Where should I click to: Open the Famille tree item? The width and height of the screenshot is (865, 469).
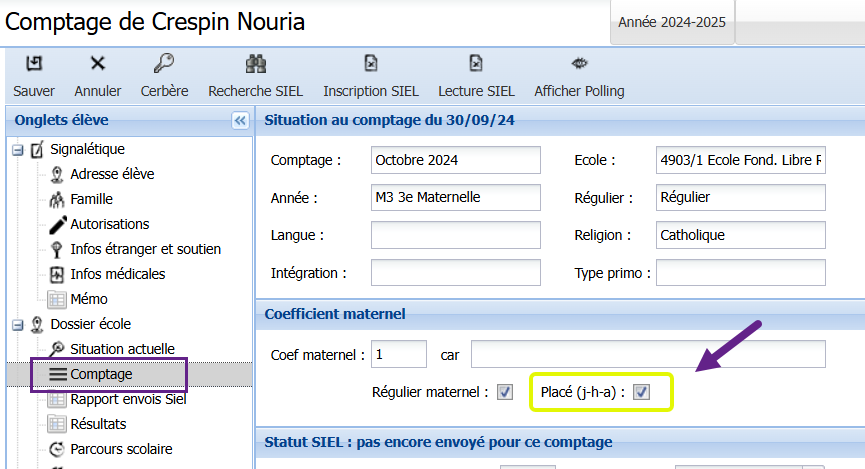coord(91,199)
